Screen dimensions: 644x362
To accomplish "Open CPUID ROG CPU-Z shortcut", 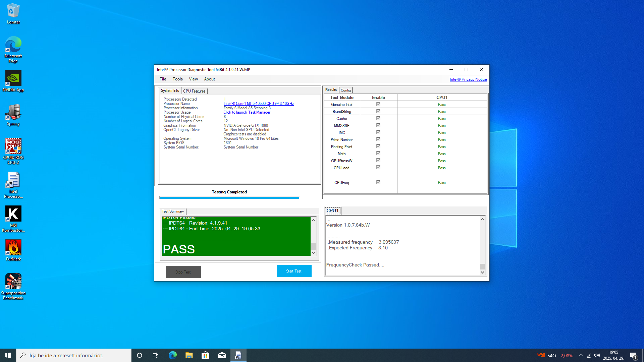I will coord(13,151).
